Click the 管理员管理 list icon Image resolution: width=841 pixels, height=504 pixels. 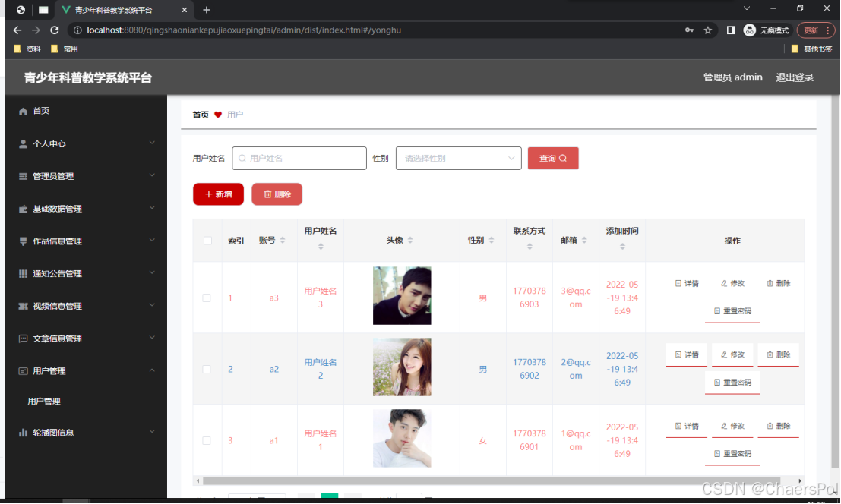pyautogui.click(x=23, y=176)
